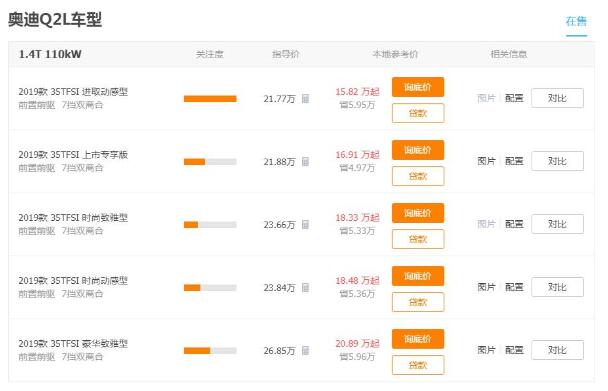Compare 时尚致雅型 using 对比 button
This screenshot has height=391, width=608.
[x=557, y=224]
